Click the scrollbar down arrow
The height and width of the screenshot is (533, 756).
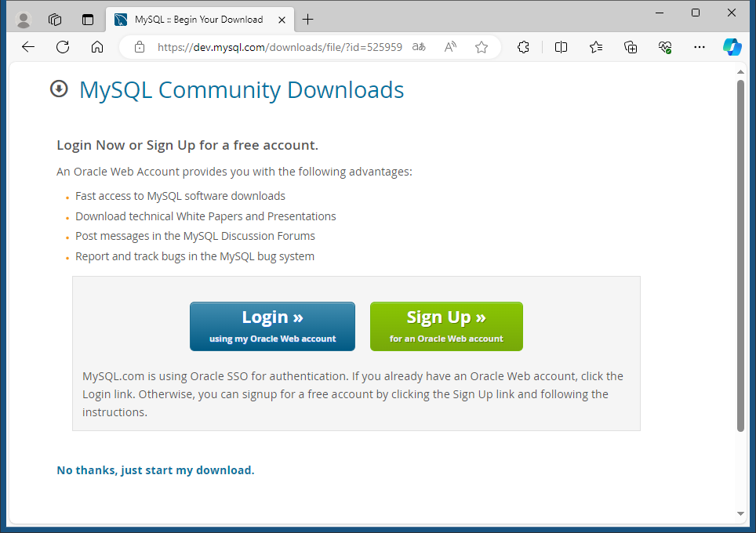pos(740,513)
